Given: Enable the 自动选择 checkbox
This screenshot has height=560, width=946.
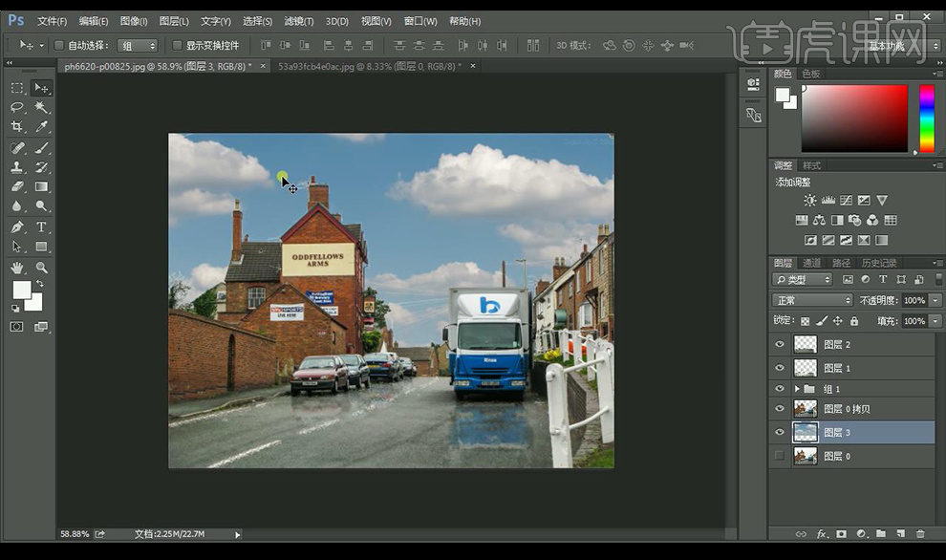Looking at the screenshot, I should (x=59, y=45).
